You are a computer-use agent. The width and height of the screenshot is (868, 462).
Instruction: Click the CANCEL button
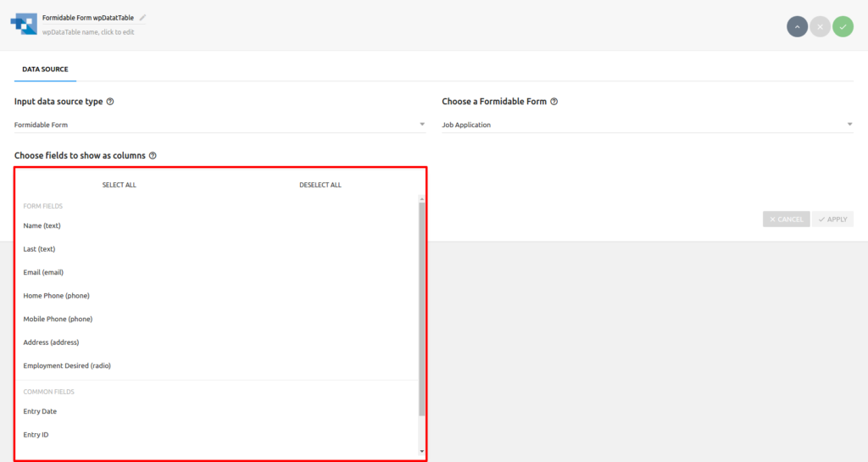(786, 219)
